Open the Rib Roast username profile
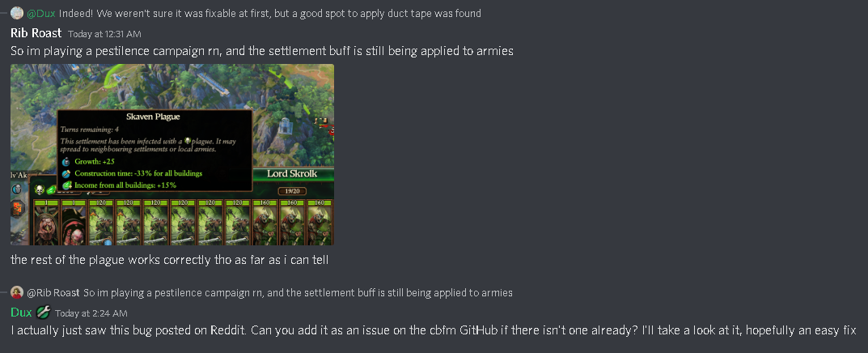868x353 pixels. click(x=36, y=33)
